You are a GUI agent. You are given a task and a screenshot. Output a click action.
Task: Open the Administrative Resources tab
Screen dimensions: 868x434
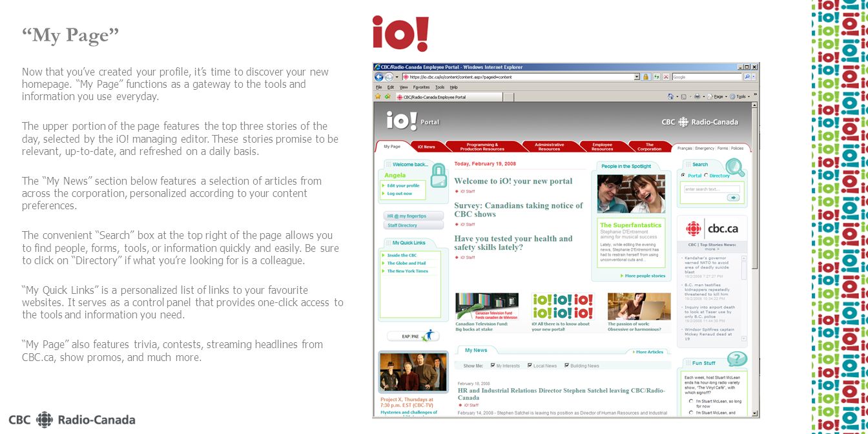[x=549, y=147]
